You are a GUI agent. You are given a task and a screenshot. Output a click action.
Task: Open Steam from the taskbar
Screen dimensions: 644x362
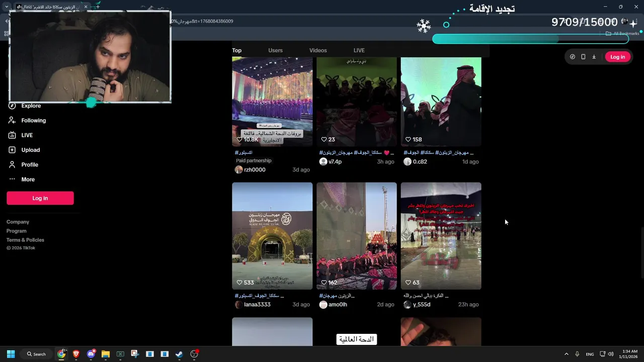(x=179, y=354)
